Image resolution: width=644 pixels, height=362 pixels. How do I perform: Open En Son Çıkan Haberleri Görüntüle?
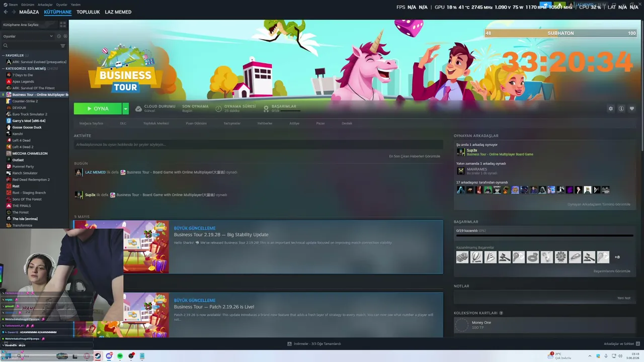tap(415, 156)
